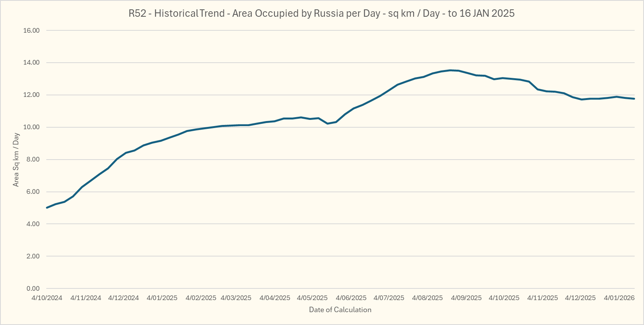Select the 'Date of Calculation' axis title
Viewport: 644px width, 325px height.
[x=340, y=310]
